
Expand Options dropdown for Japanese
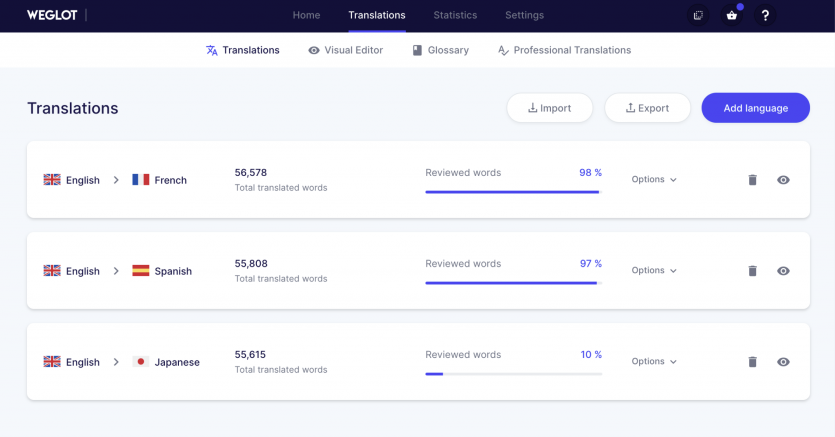click(654, 361)
